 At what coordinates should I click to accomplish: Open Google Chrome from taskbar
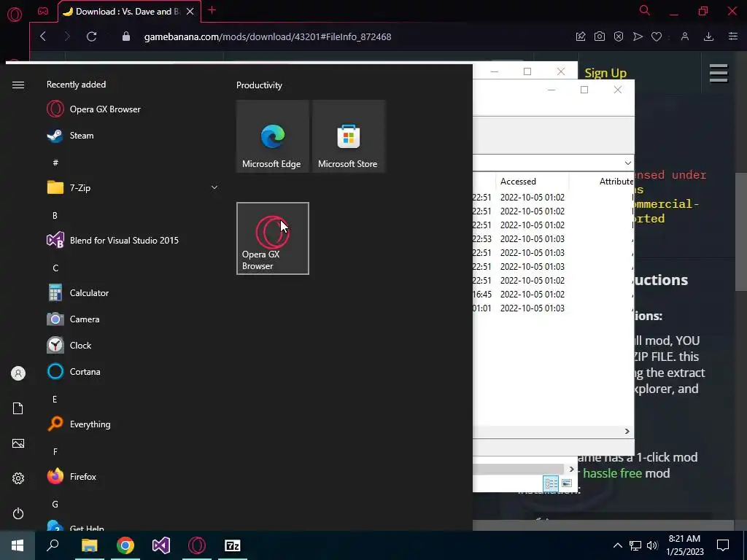click(x=125, y=545)
